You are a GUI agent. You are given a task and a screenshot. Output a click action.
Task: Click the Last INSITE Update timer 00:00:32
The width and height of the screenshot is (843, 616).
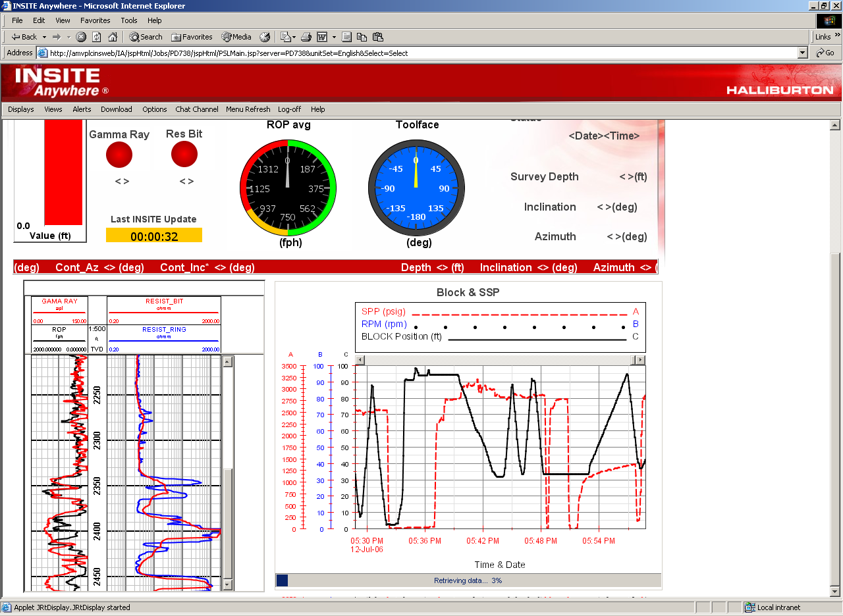tap(154, 236)
